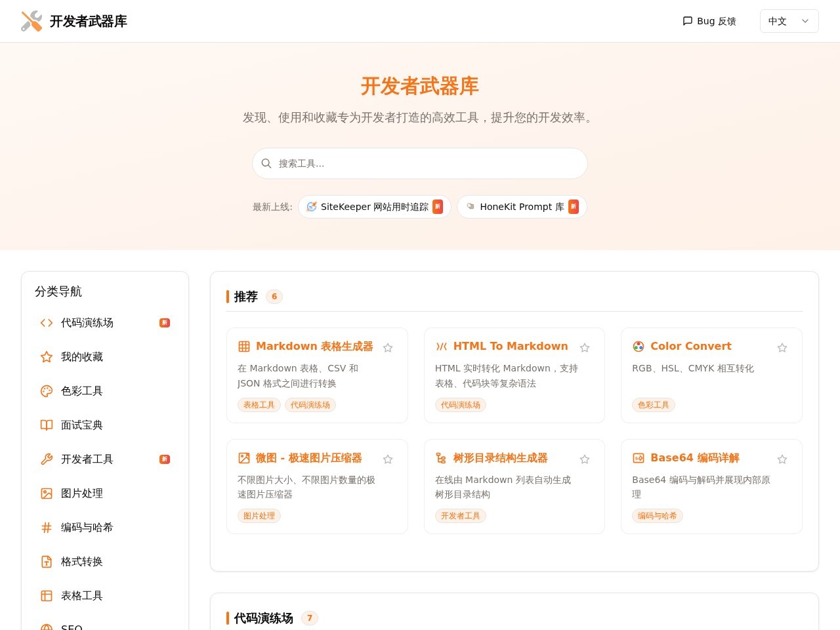
Task: Click the 推荐 count badge 6
Action: 274,297
